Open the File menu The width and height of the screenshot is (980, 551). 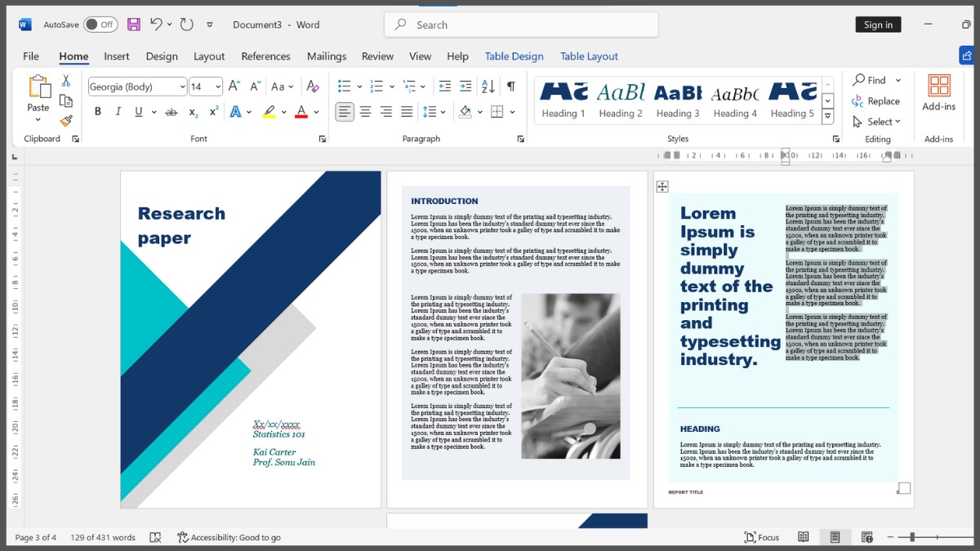pos(31,56)
